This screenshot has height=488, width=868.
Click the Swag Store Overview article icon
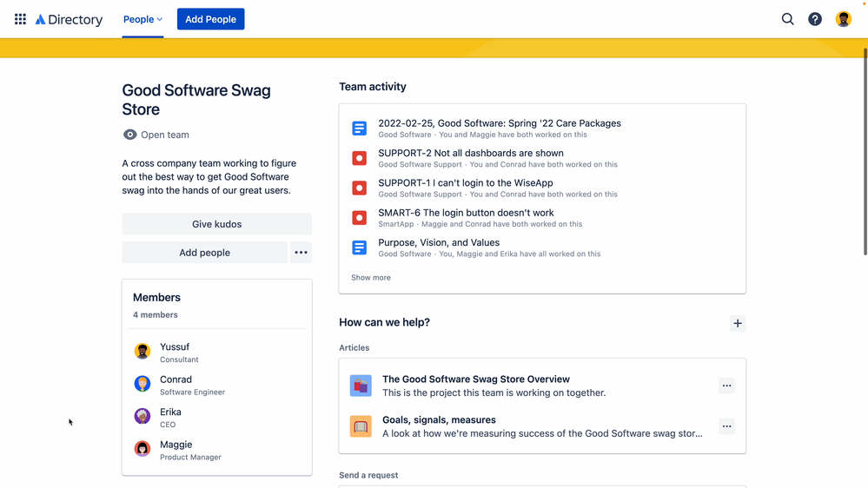[x=361, y=386]
